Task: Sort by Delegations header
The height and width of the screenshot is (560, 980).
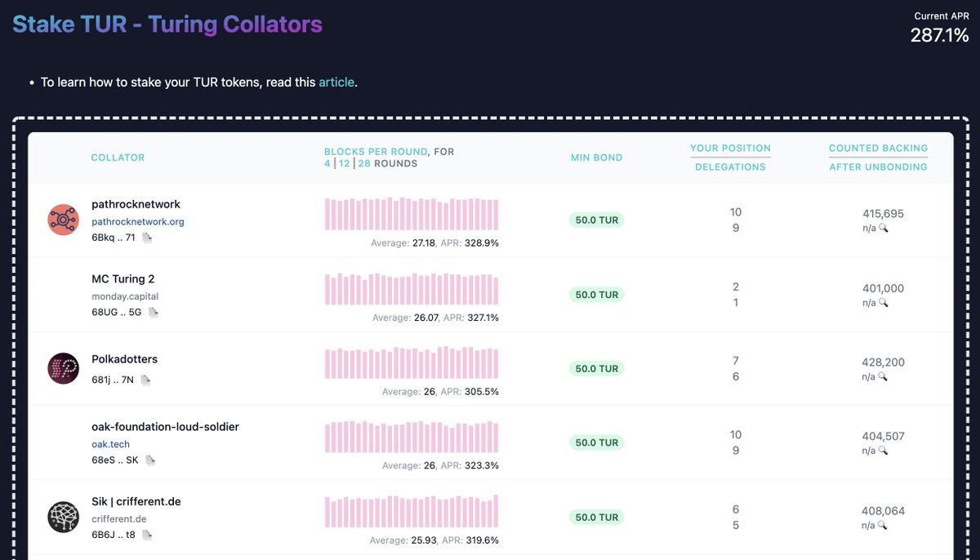Action: 730,167
